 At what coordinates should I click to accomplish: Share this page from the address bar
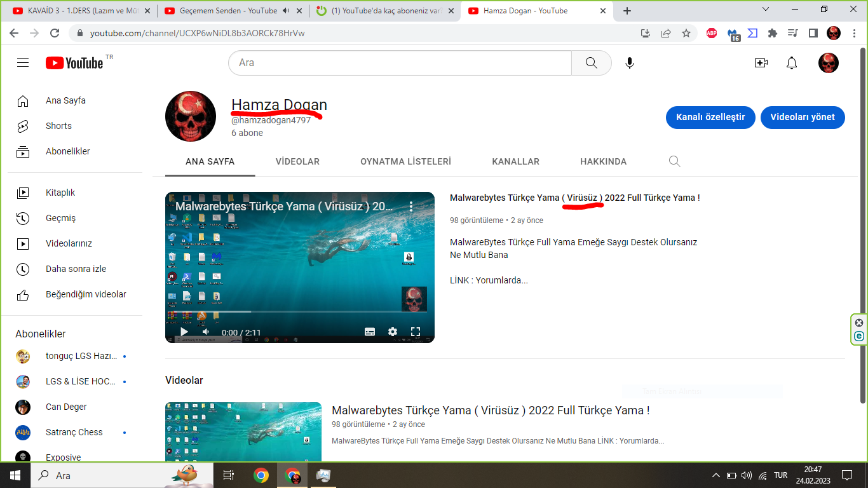666,33
